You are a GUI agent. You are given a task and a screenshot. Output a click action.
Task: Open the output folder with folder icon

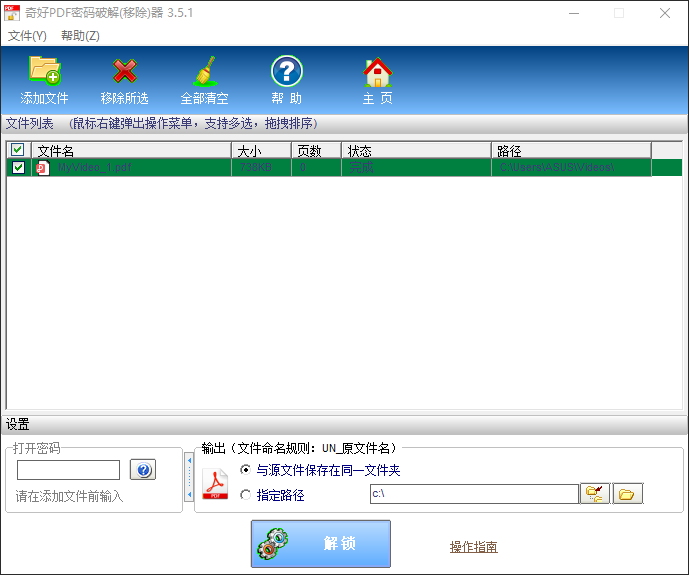click(627, 494)
